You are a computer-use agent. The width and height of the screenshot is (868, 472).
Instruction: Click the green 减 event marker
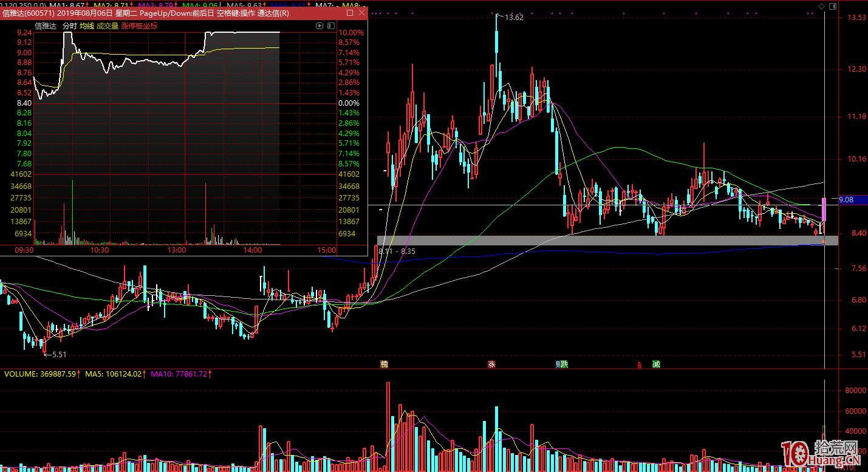tap(656, 364)
